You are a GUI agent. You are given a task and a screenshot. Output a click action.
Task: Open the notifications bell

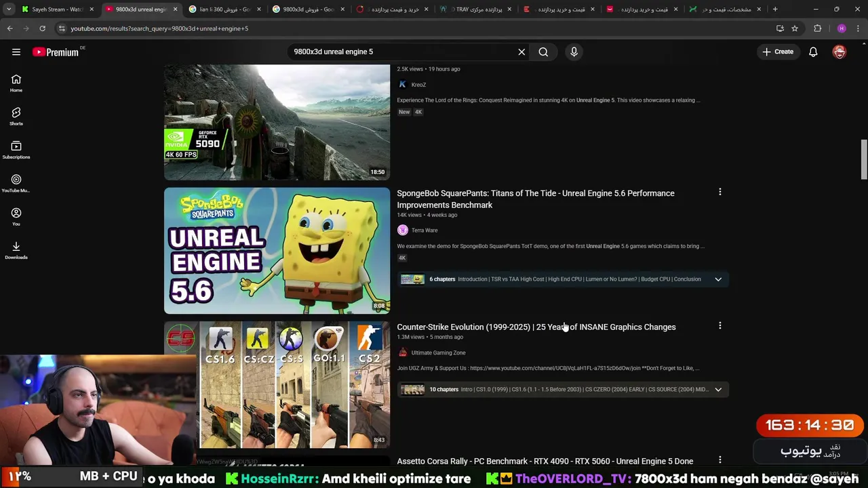tap(813, 52)
